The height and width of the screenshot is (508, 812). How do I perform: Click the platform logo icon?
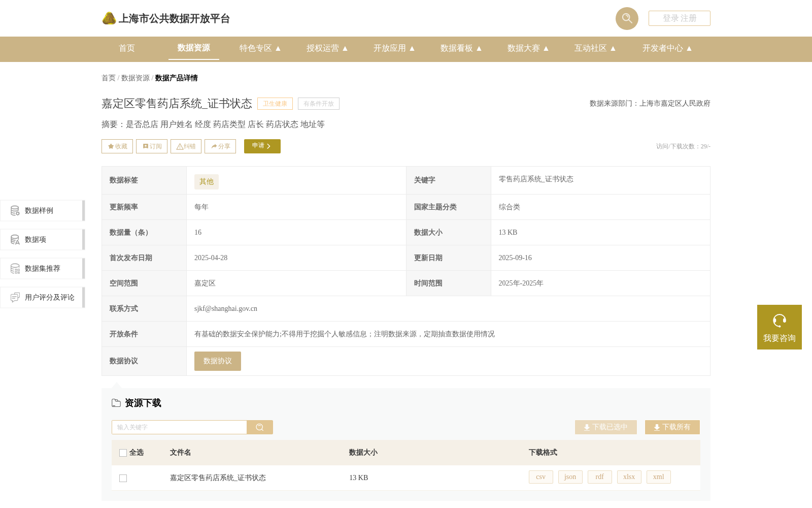[109, 18]
